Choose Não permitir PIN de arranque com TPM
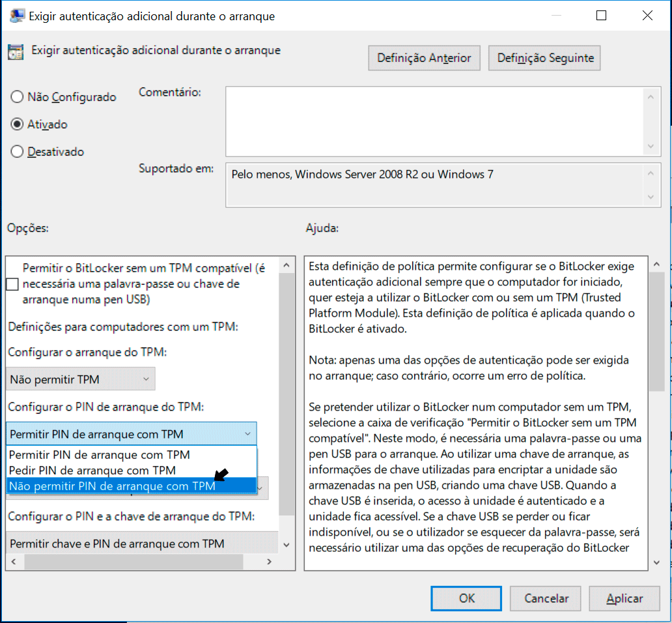The height and width of the screenshot is (623, 672). pyautogui.click(x=132, y=485)
